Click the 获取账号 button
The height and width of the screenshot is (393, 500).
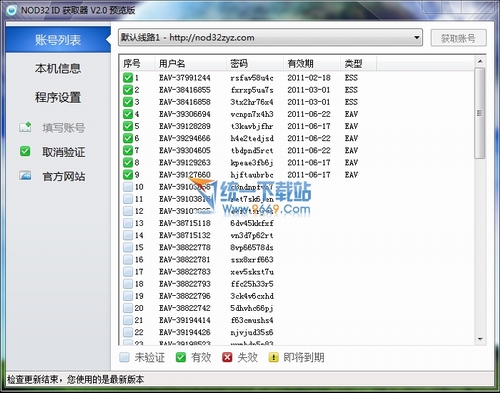click(x=458, y=38)
